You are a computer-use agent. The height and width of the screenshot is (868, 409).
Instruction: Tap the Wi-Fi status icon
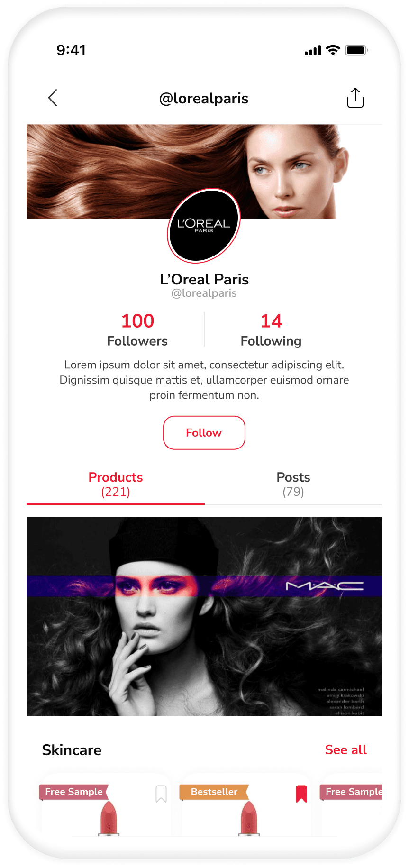[333, 50]
